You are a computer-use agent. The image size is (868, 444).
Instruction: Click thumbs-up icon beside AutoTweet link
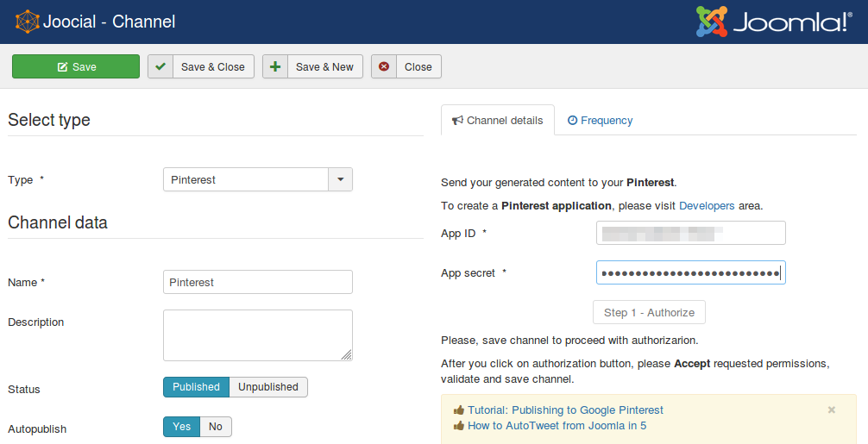click(x=458, y=426)
